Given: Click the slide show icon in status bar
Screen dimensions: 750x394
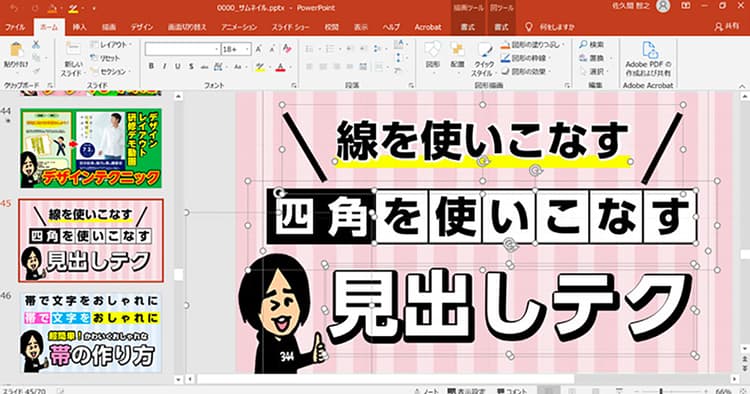Looking at the screenshot, I should click(x=619, y=391).
